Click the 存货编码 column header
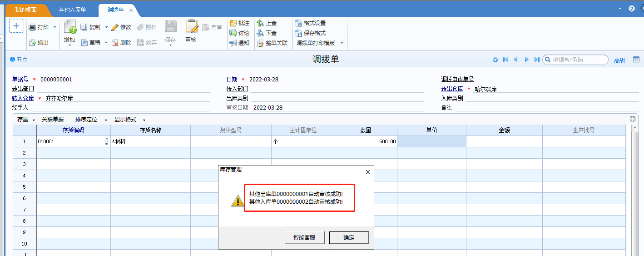Image resolution: width=644 pixels, height=256 pixels. (x=74, y=130)
